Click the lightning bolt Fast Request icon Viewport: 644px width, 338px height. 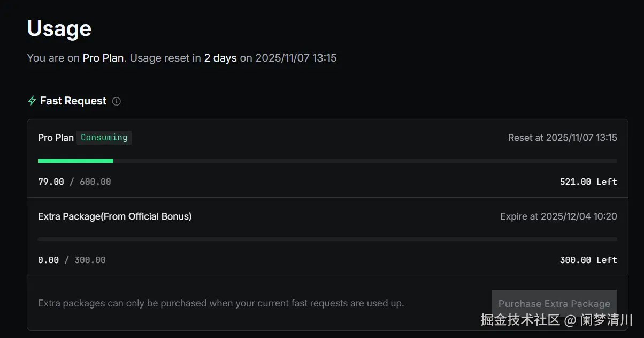tap(32, 101)
